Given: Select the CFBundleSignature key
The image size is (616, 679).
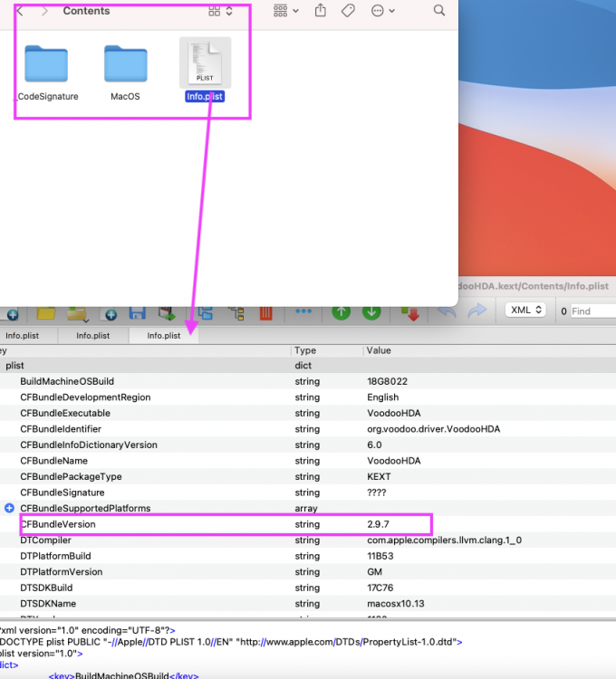Looking at the screenshot, I should tap(63, 493).
